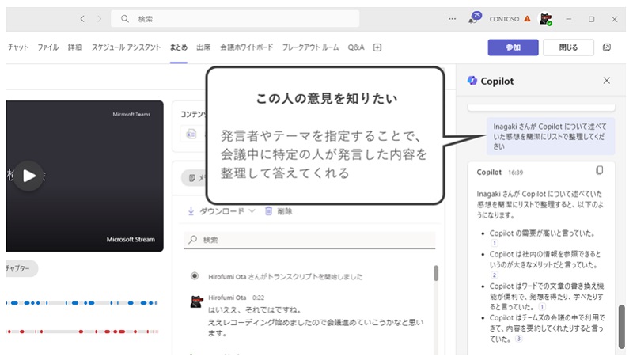Close the Copilot panel
633x364 pixels.
tap(606, 80)
